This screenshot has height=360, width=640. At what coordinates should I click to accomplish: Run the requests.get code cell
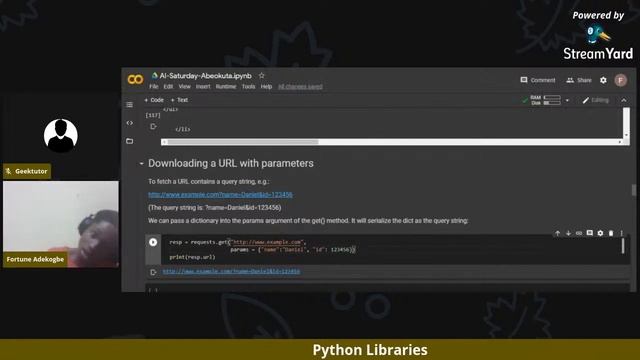153,242
